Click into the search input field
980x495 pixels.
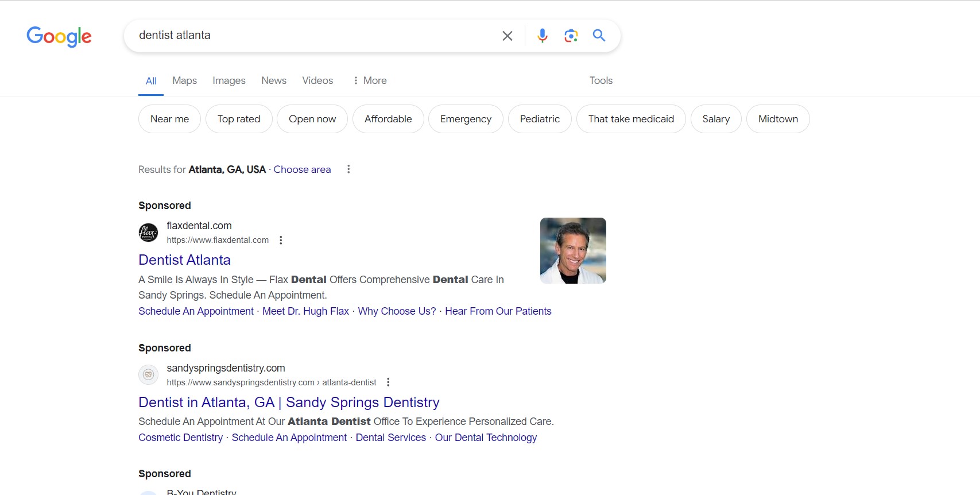pyautogui.click(x=316, y=36)
